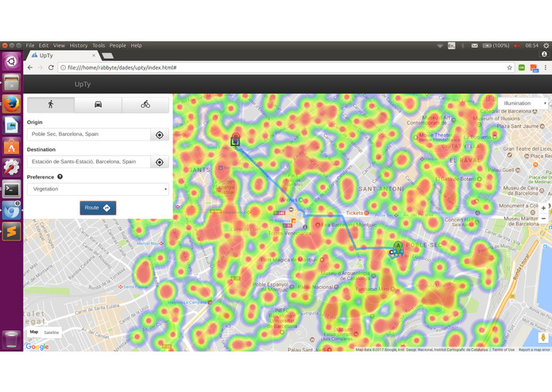Open the Edit menu

pyautogui.click(x=44, y=45)
